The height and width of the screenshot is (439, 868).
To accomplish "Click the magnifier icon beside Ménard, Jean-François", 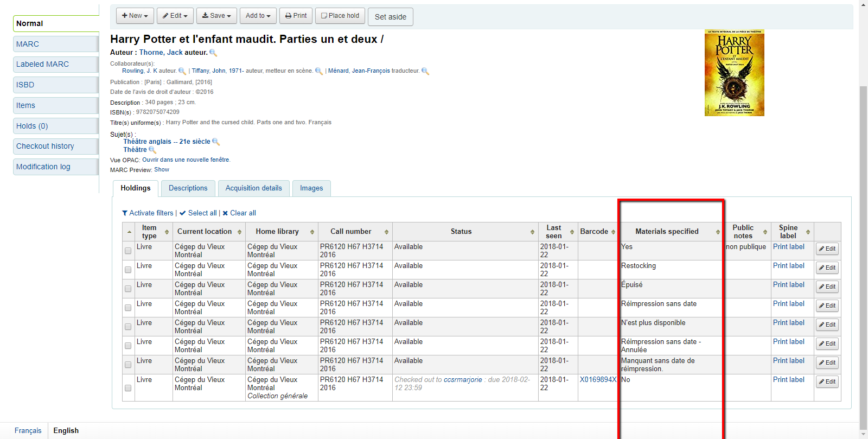I will 425,71.
